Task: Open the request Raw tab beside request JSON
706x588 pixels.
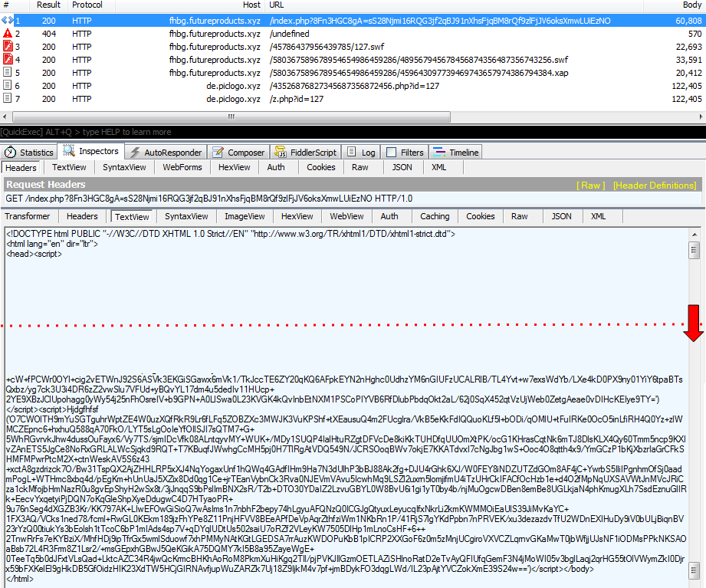Action: click(x=360, y=167)
